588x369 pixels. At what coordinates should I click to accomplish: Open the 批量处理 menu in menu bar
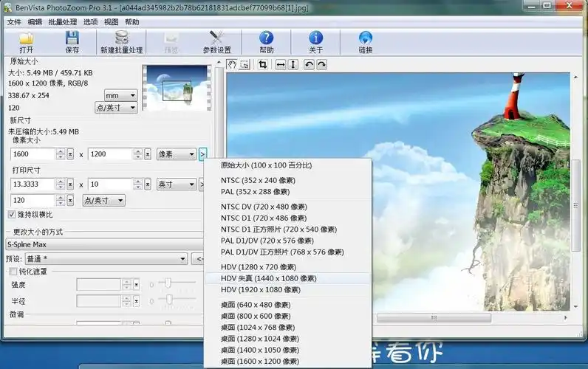coord(62,22)
